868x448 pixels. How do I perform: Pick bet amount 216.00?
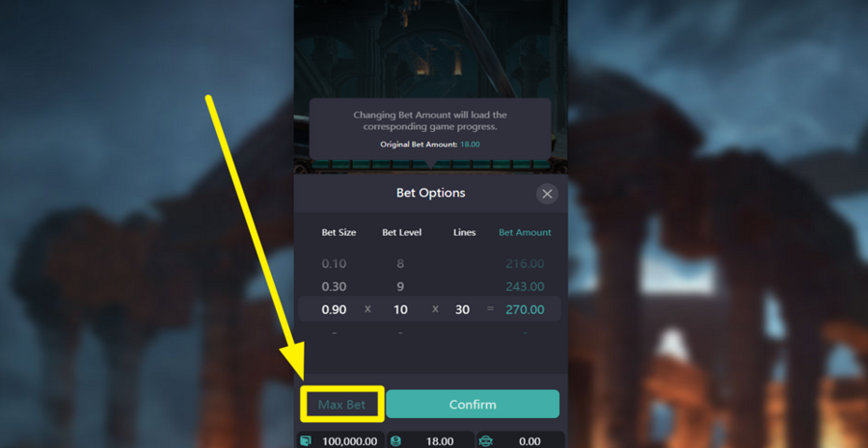pyautogui.click(x=525, y=264)
